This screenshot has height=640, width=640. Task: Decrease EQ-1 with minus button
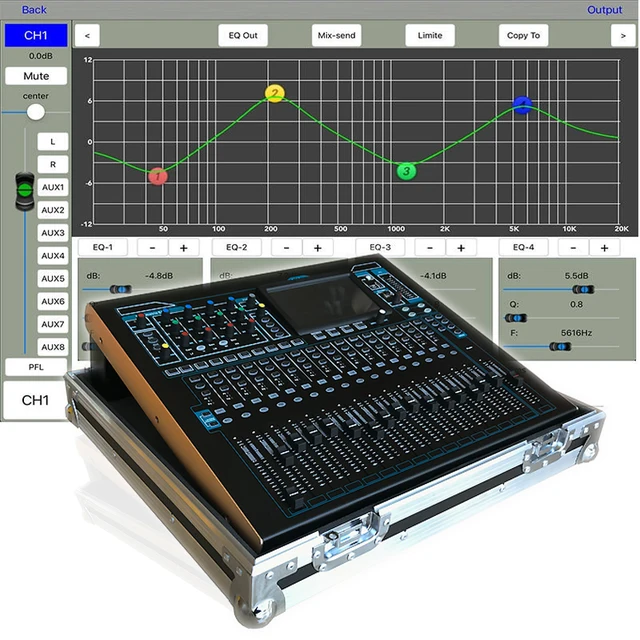coord(152,248)
